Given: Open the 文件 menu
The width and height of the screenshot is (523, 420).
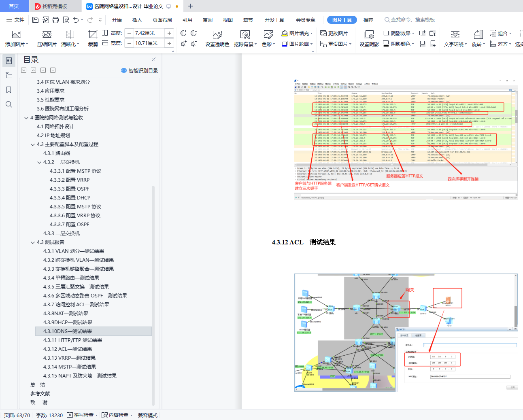Looking at the screenshot, I should [15, 20].
